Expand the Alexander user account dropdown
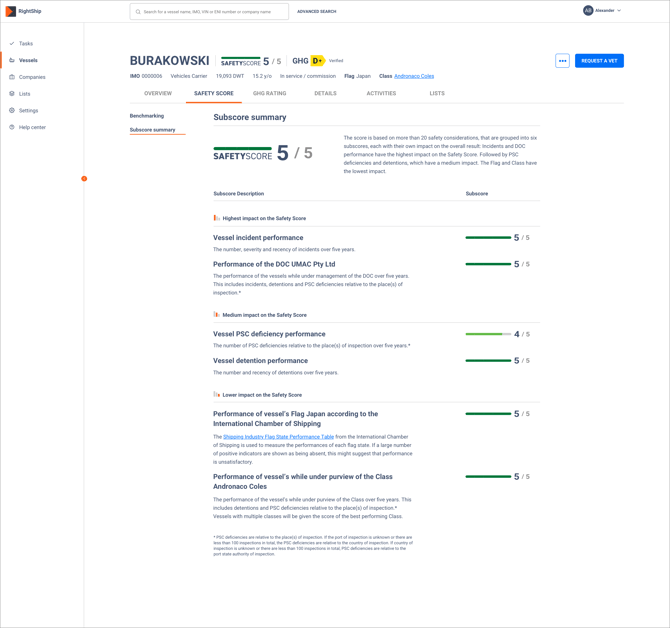This screenshot has height=628, width=670. pos(603,11)
